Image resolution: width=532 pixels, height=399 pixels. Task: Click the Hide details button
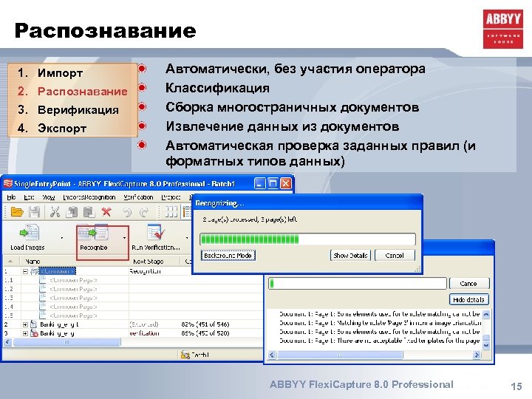(468, 299)
